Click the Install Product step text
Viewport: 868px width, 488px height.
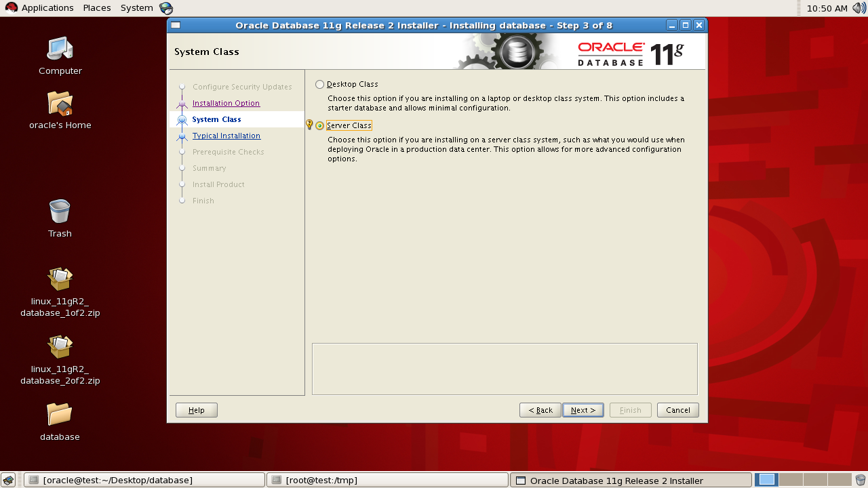point(218,184)
